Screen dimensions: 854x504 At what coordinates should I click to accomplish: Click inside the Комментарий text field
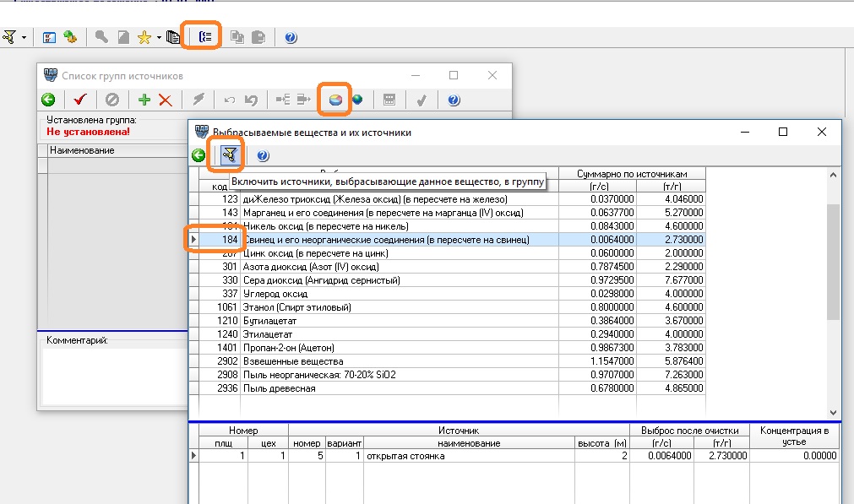point(110,376)
